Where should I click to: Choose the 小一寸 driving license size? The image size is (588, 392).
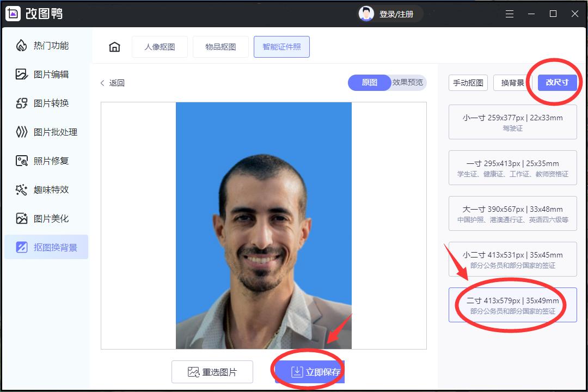(x=512, y=121)
